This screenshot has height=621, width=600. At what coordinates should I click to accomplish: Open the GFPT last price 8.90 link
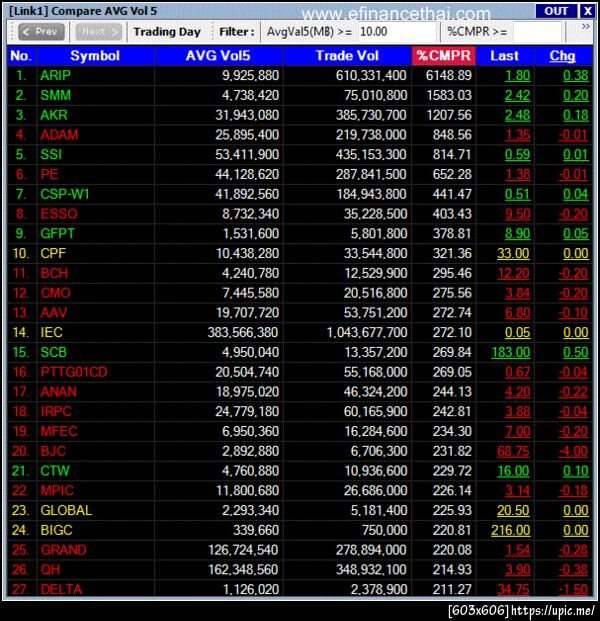pyautogui.click(x=518, y=234)
